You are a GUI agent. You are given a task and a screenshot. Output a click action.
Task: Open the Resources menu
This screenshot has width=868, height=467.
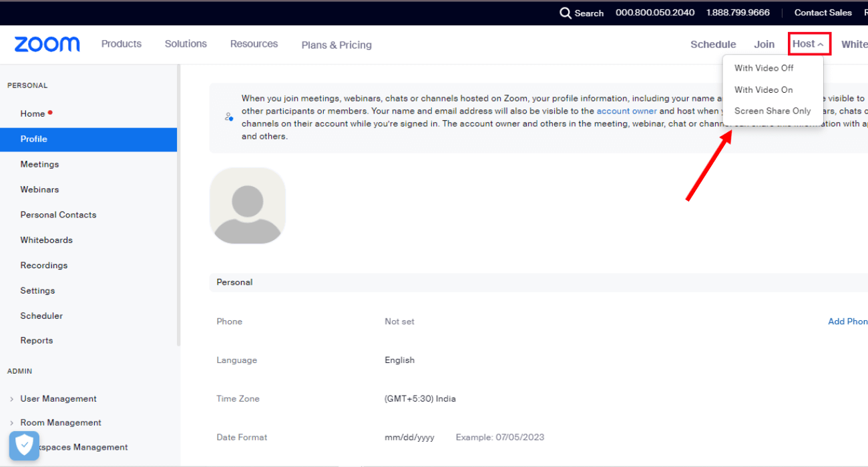[254, 44]
